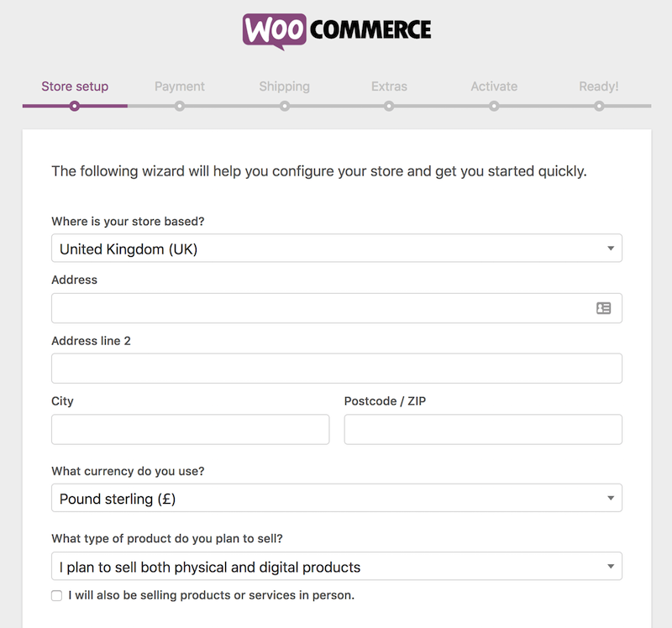
Task: Open the product type dropdown
Action: point(336,566)
